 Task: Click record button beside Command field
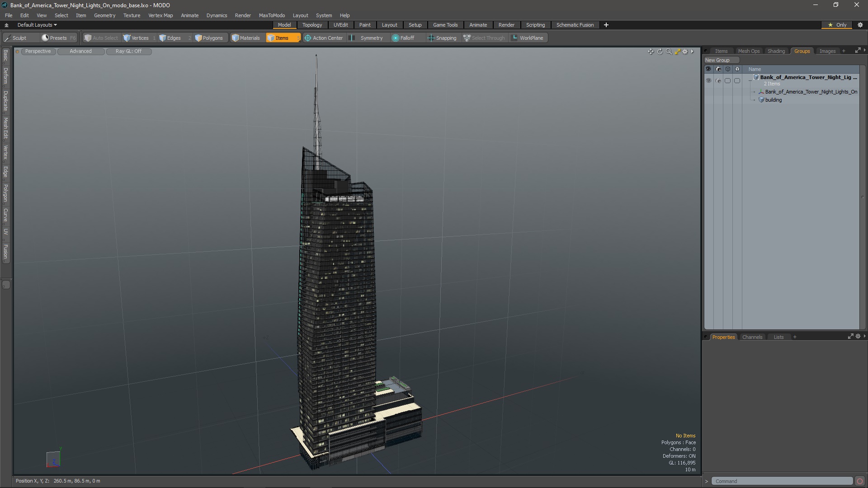[x=860, y=481]
